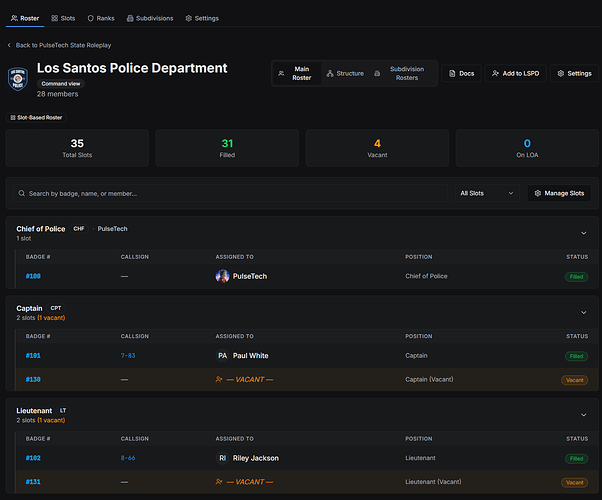The width and height of the screenshot is (602, 500).
Task: Open badge #131 link
Action: pos(33,482)
